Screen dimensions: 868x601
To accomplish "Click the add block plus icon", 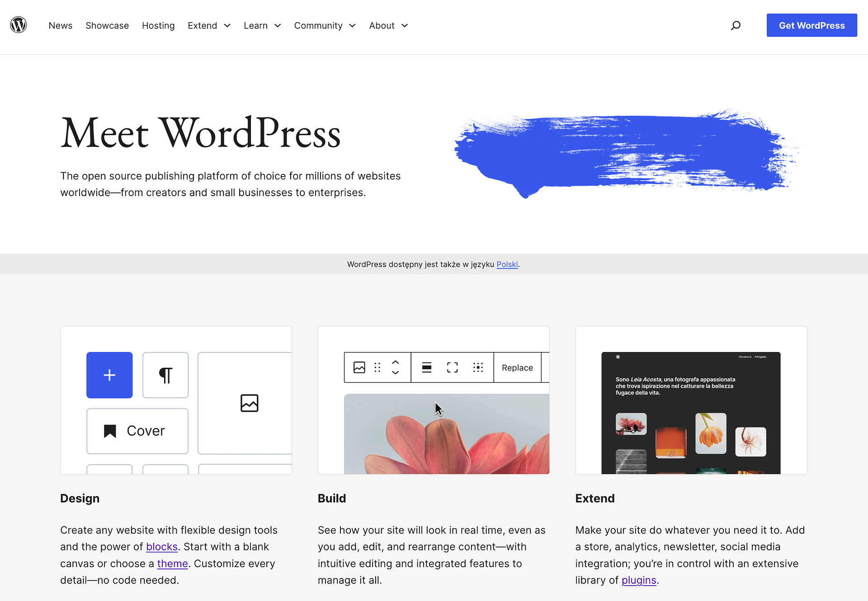I will [109, 375].
